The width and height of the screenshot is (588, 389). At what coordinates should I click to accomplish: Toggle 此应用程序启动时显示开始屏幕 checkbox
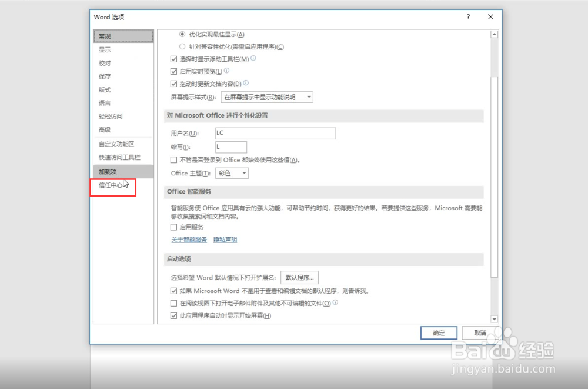(173, 316)
